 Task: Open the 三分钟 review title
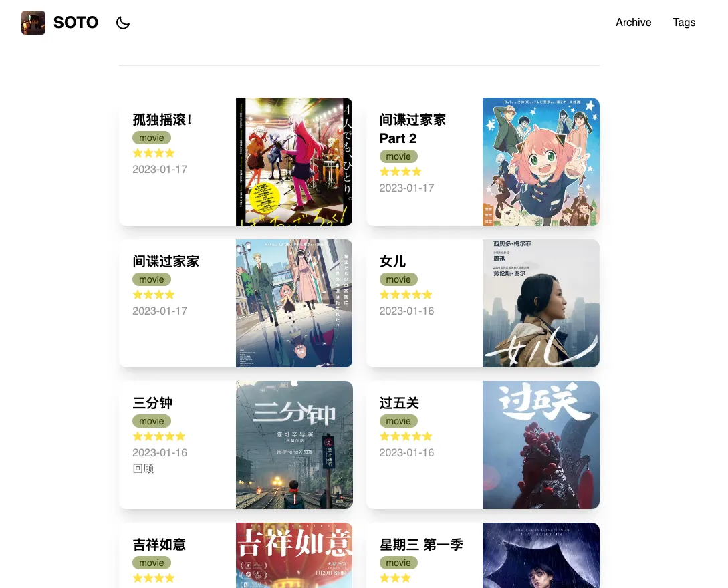[152, 403]
